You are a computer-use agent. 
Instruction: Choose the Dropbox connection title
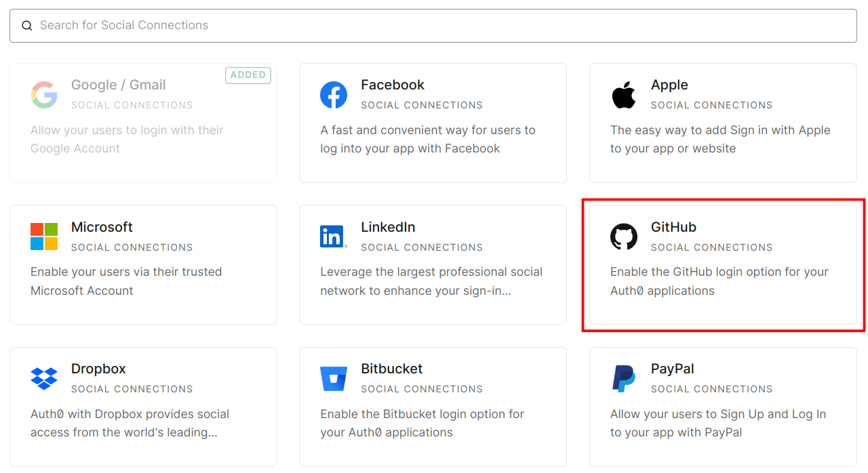[98, 369]
